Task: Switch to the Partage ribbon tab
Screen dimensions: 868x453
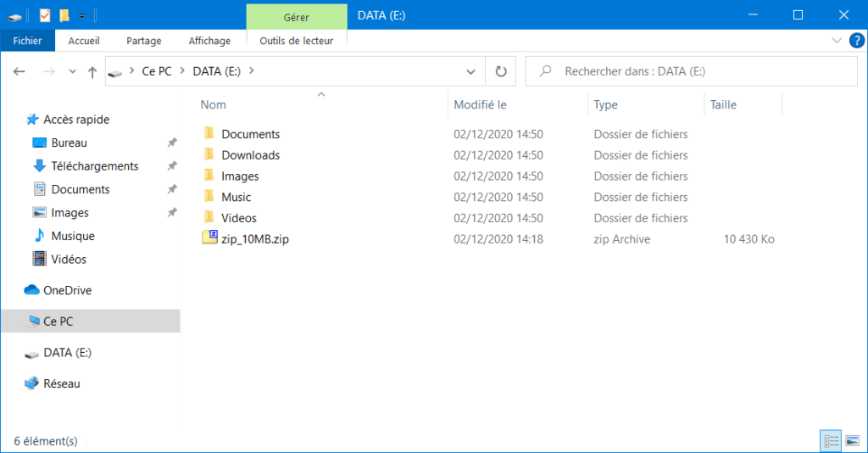Action: (x=144, y=41)
